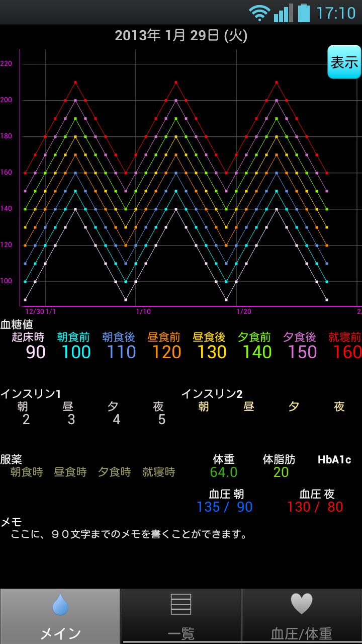The height and width of the screenshot is (644, 362).
Task: Tap the heart icon
Action: pyautogui.click(x=302, y=604)
